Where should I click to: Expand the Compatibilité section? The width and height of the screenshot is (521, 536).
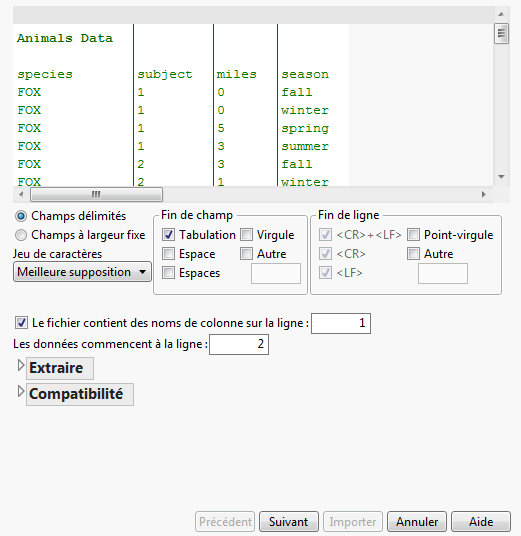pos(21,391)
